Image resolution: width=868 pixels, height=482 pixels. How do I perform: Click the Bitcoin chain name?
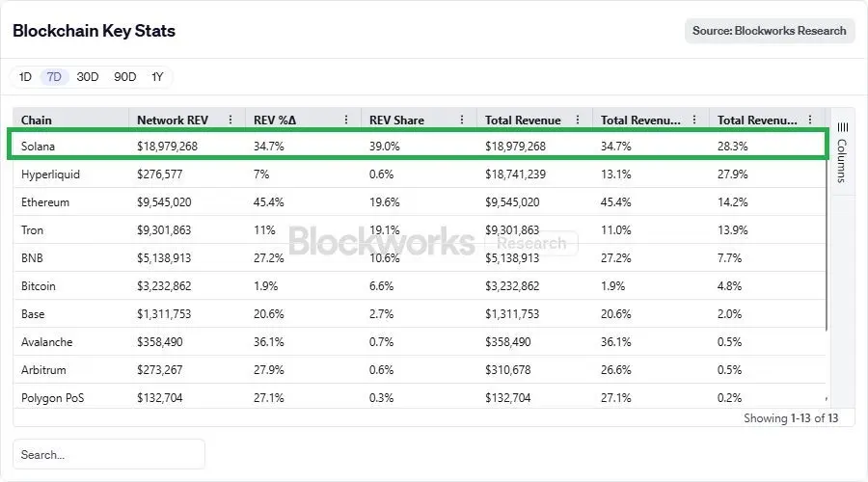point(39,286)
